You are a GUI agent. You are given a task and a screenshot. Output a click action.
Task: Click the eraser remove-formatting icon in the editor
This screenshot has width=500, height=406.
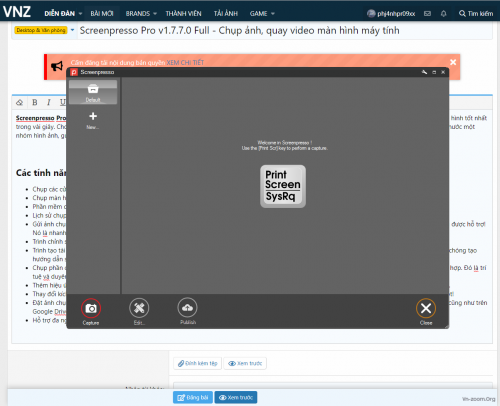point(20,102)
